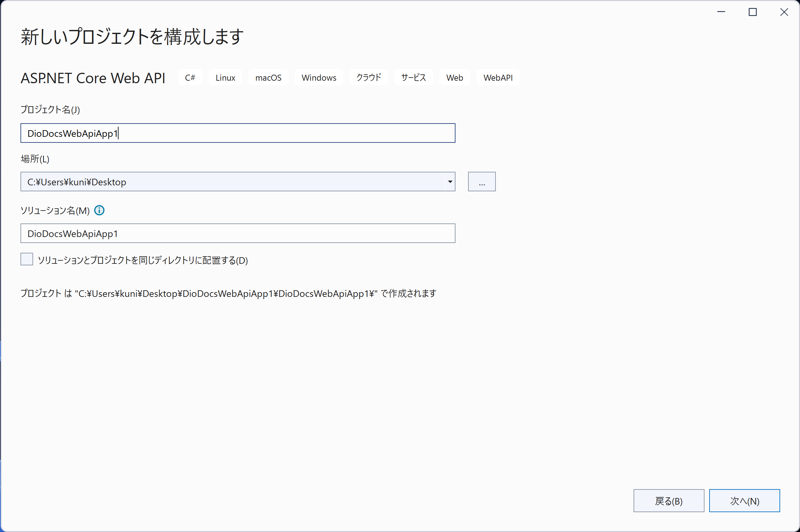Click the 新しいプロジェクトを構成します title
Image resolution: width=800 pixels, height=532 pixels.
point(132,37)
